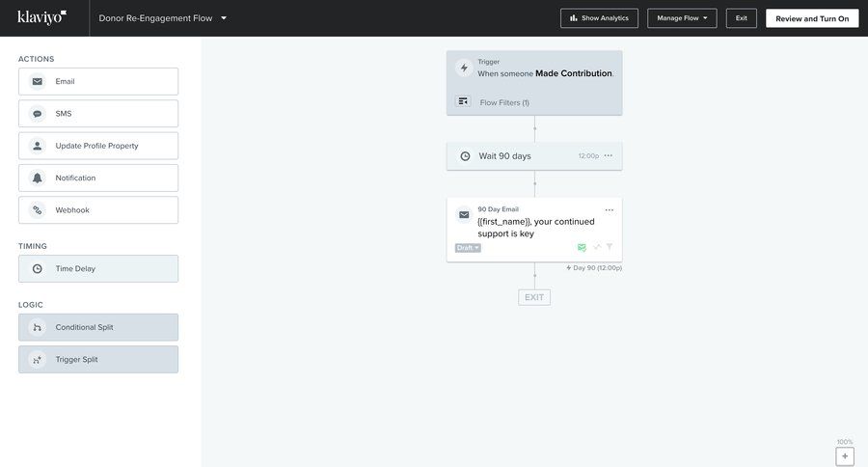Open the three-dot menu on 90 Day Email

[609, 210]
